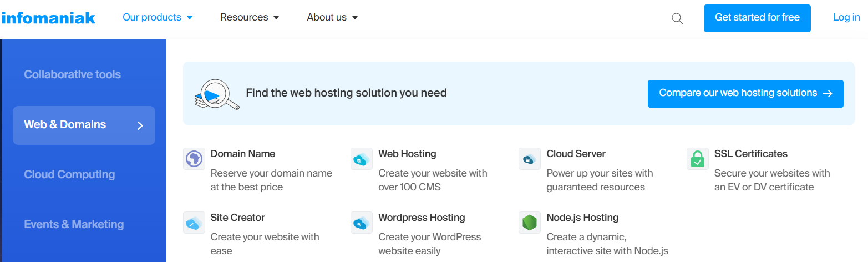Expand the Our products dropdown arrow
Viewport: 868px width, 262px height.
pyautogui.click(x=190, y=18)
